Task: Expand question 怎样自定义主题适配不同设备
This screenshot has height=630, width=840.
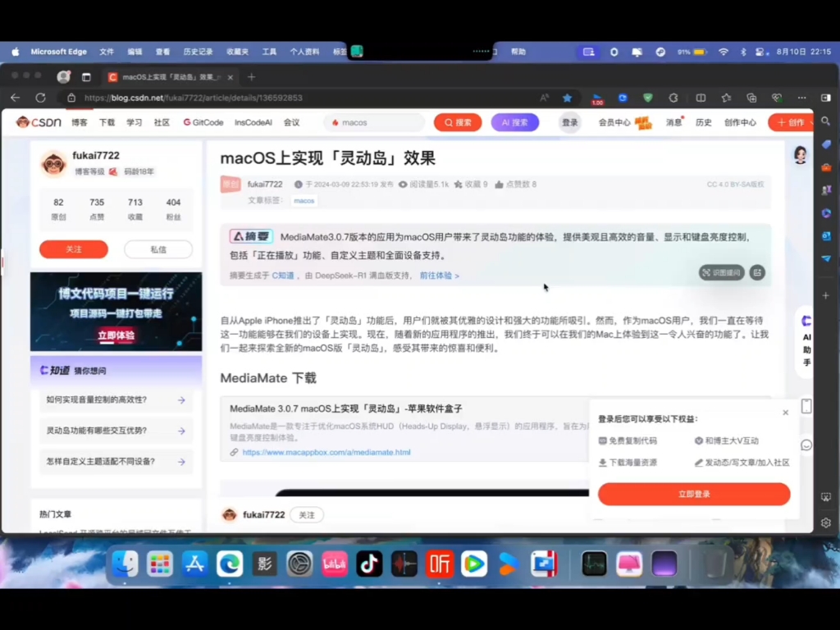Action: pyautogui.click(x=116, y=461)
